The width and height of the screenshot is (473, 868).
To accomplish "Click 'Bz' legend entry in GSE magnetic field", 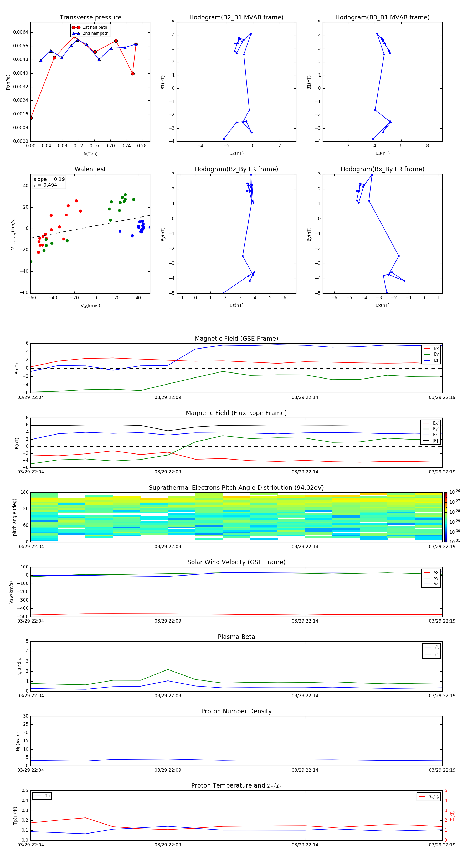I will pyautogui.click(x=431, y=360).
